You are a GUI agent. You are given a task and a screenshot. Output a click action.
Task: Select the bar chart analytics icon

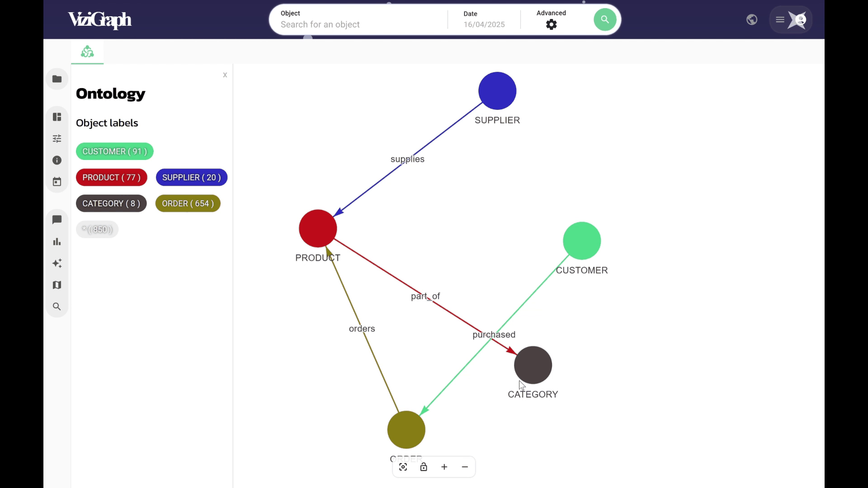click(57, 241)
